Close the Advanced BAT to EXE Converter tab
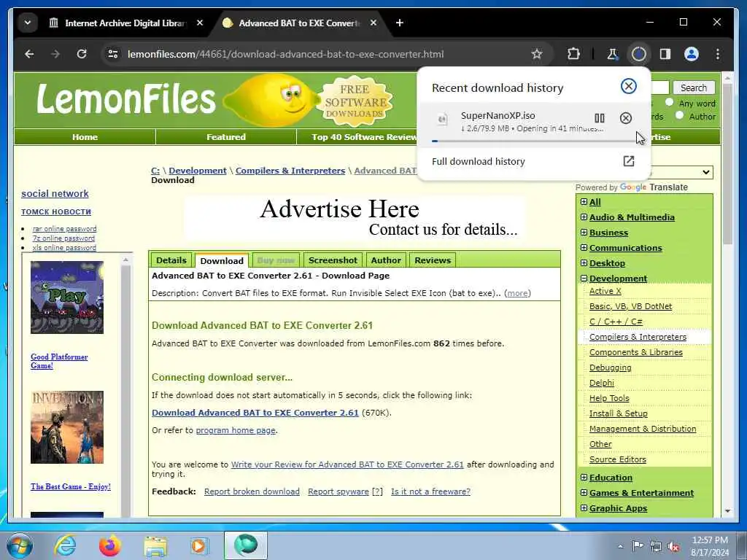 click(x=373, y=23)
